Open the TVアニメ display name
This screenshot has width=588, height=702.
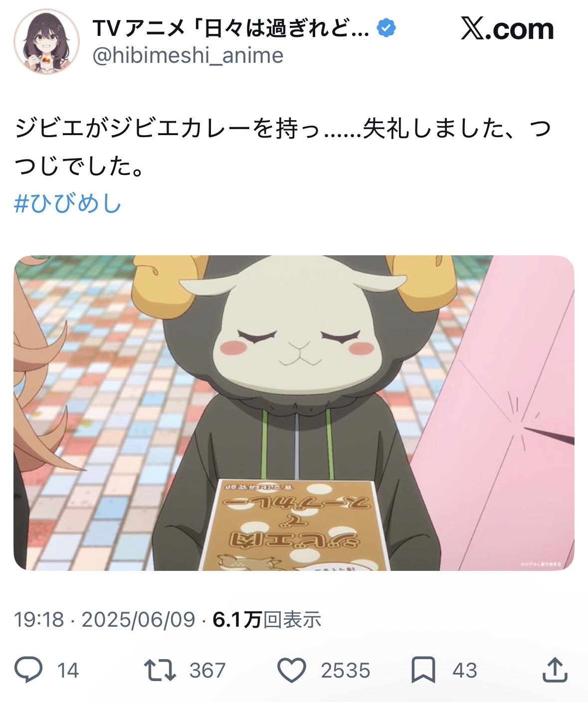tap(231, 28)
